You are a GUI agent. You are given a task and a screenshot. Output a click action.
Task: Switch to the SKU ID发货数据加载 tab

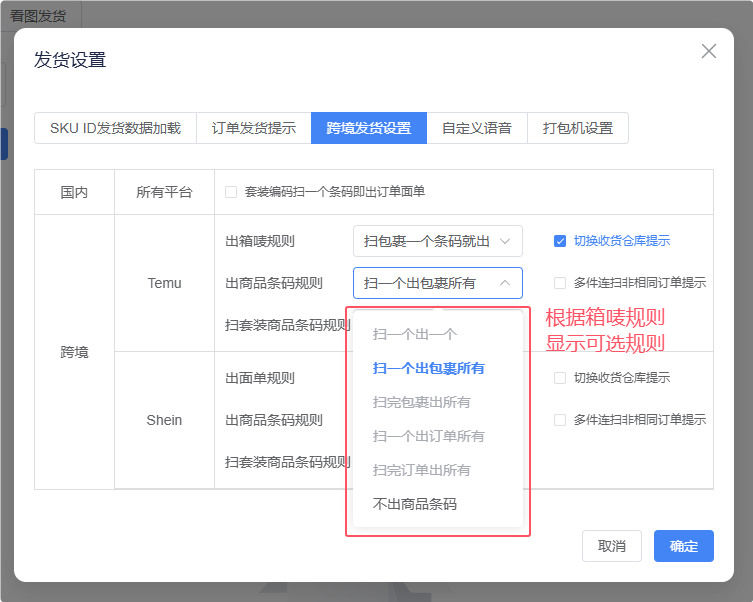click(115, 128)
